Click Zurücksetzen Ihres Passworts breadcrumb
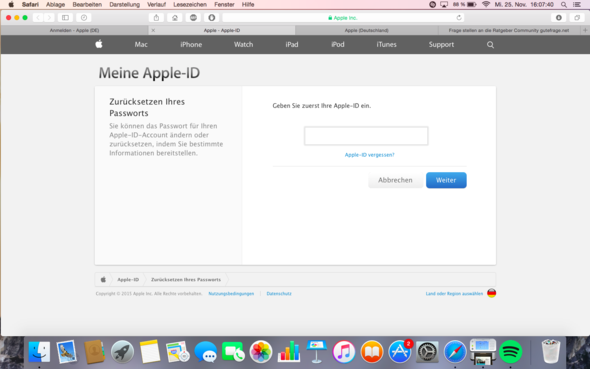This screenshot has width=590, height=369. tap(186, 279)
